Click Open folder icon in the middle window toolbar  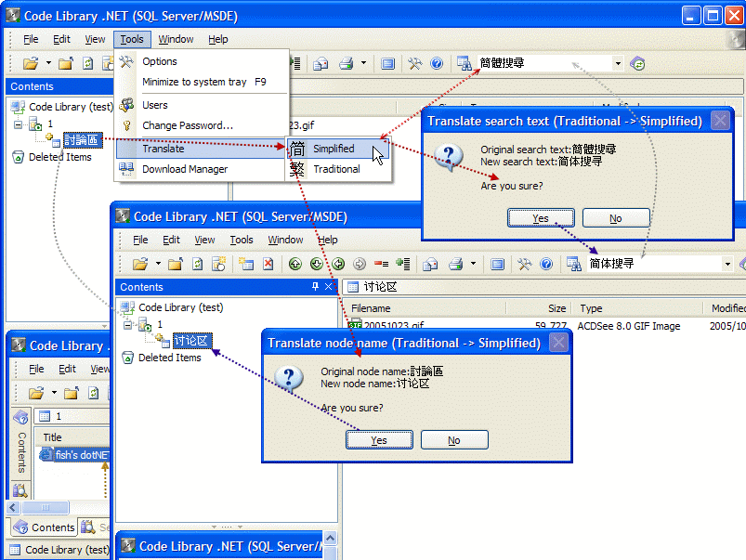click(140, 264)
